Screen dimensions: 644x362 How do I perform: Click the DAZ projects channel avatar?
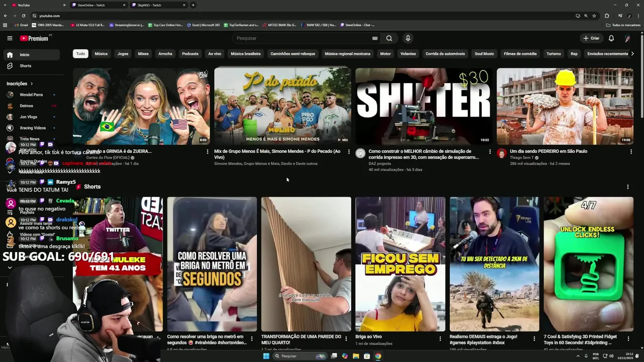360,153
